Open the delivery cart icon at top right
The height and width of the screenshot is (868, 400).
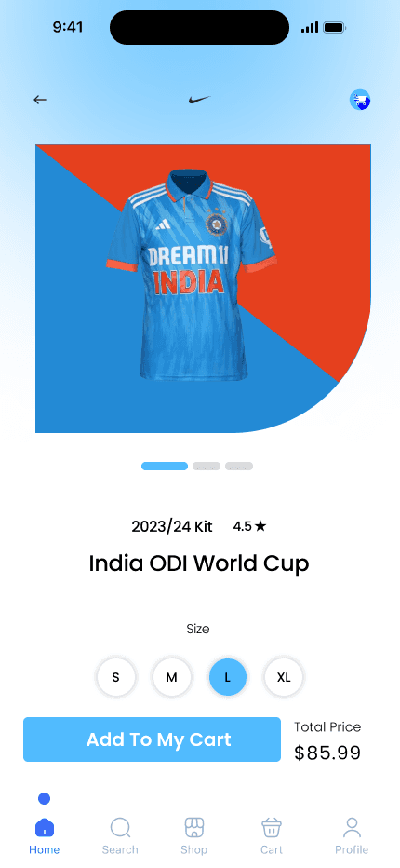point(360,101)
